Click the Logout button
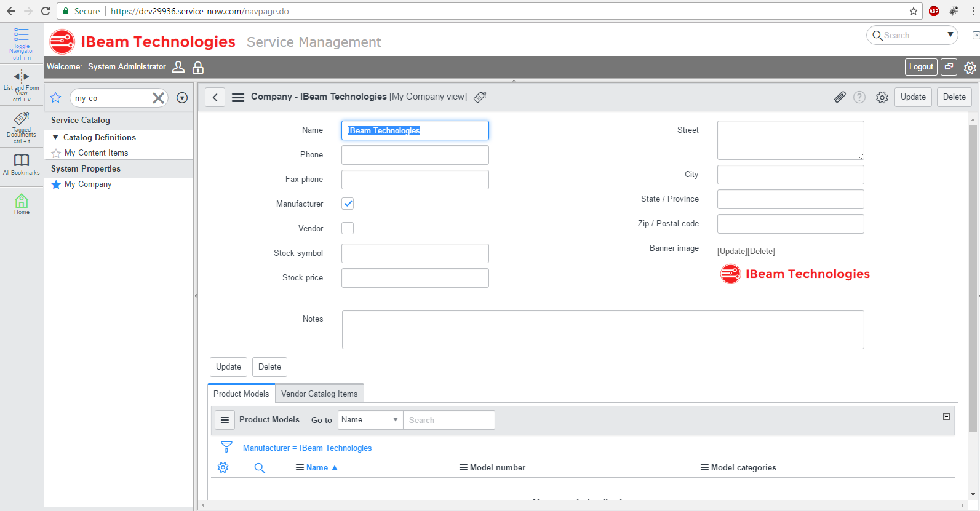Image resolution: width=980 pixels, height=511 pixels. click(921, 67)
